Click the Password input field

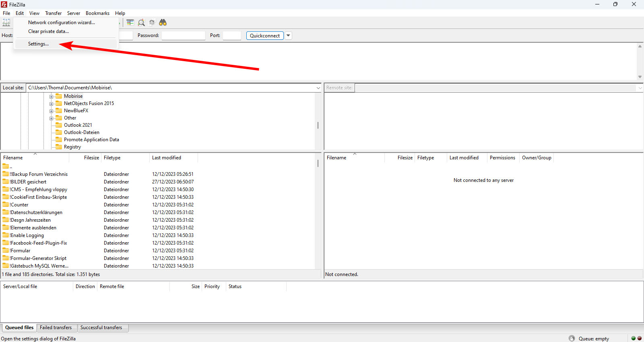coord(183,35)
